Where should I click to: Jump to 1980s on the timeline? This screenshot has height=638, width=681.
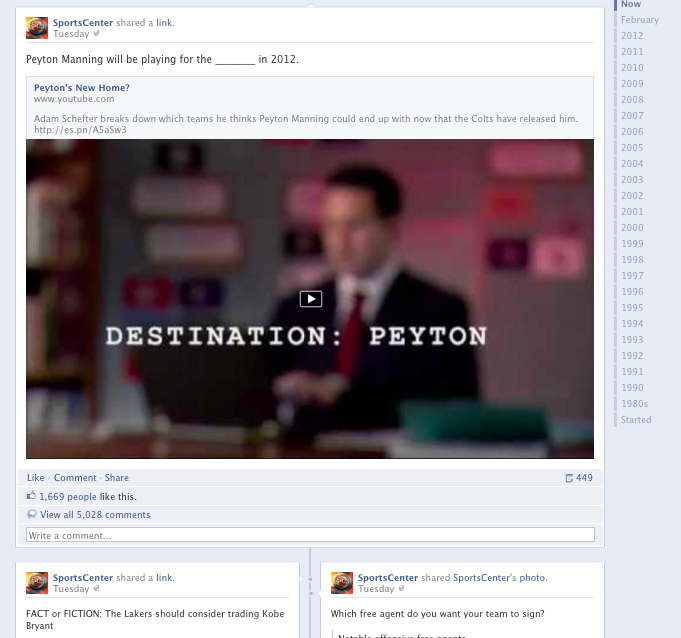(x=635, y=404)
